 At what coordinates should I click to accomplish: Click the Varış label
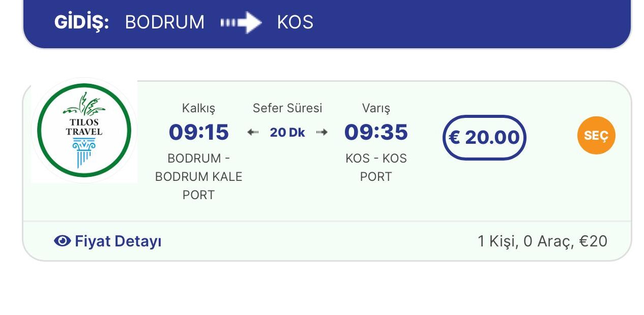(376, 108)
